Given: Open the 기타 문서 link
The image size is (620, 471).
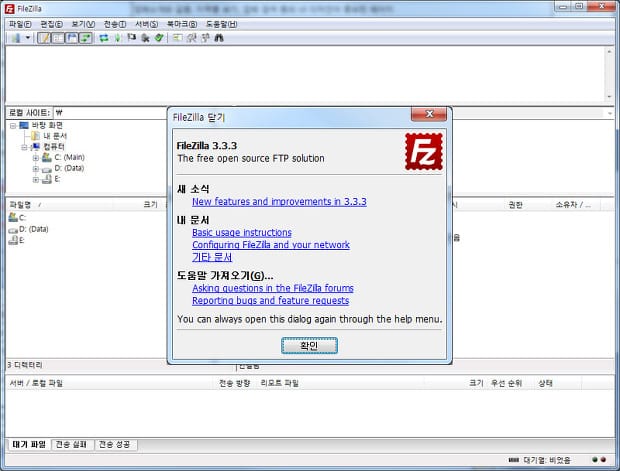Looking at the screenshot, I should click(212, 257).
